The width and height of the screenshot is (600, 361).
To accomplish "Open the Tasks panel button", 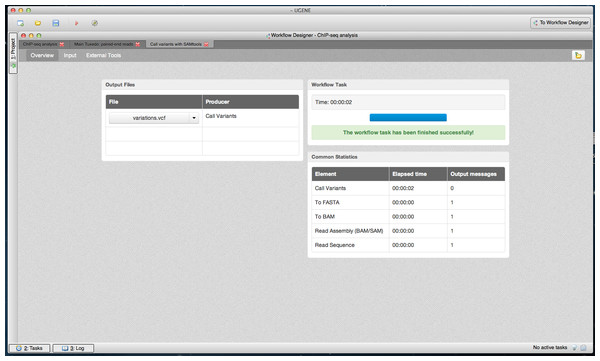I will 29,348.
